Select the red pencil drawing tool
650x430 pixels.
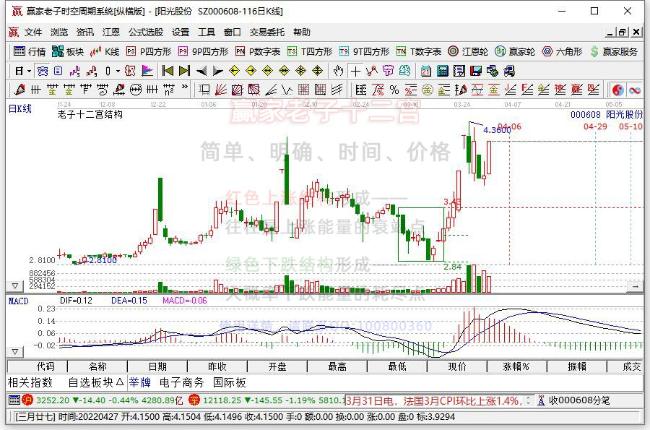coord(19,89)
